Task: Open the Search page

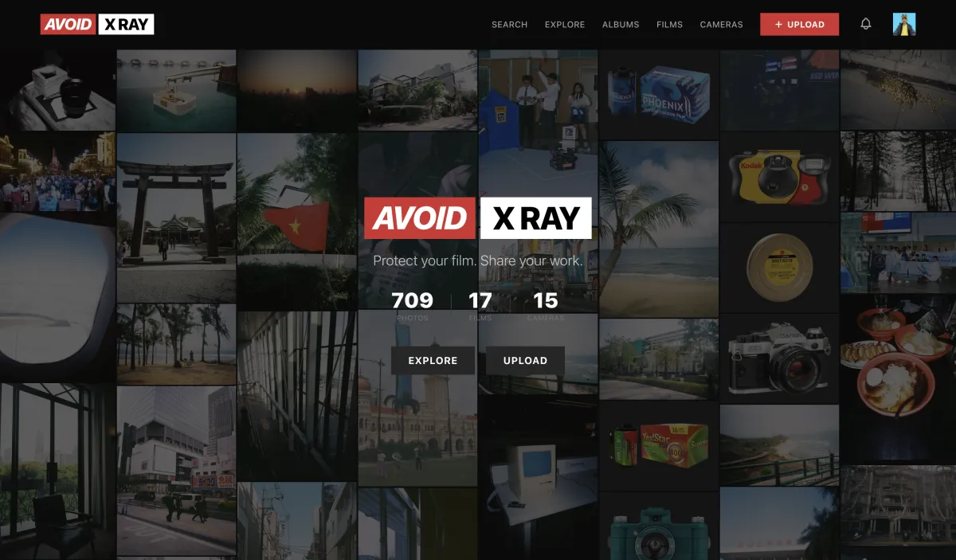Action: 509,25
